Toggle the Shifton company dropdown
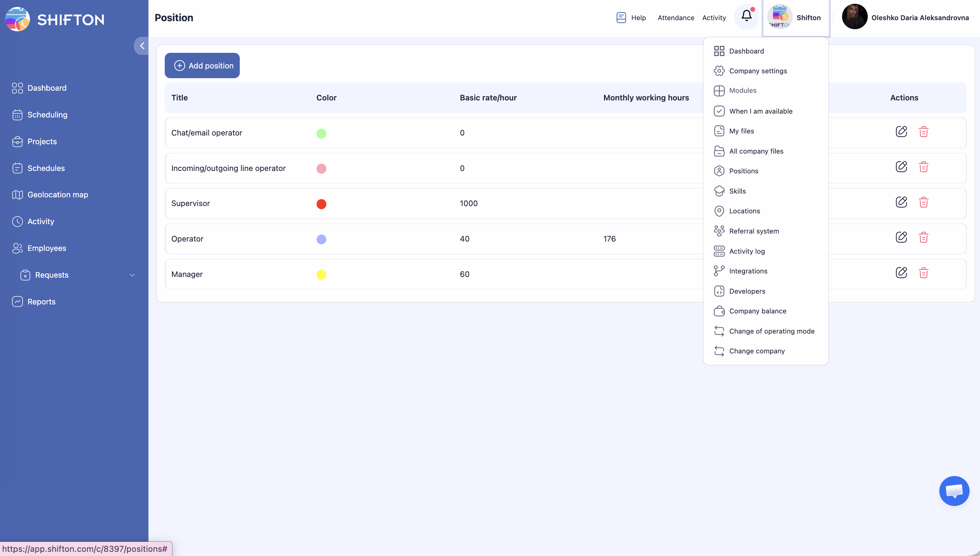The height and width of the screenshot is (556, 980). tap(795, 18)
